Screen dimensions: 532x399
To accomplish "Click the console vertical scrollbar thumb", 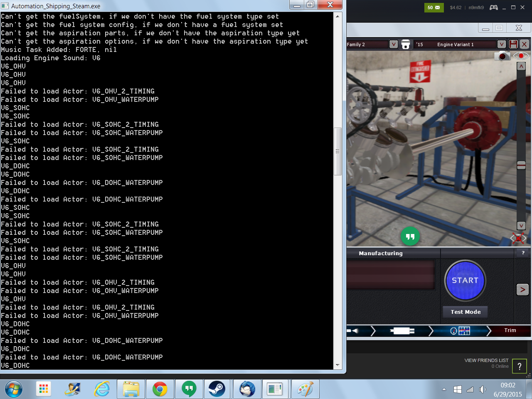I will [337, 151].
